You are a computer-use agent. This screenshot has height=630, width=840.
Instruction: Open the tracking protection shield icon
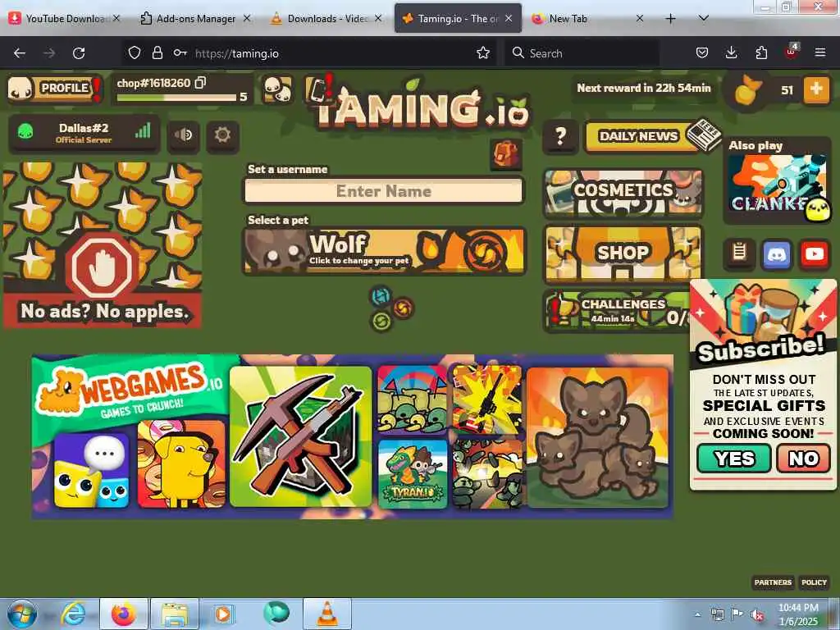pyautogui.click(x=135, y=53)
